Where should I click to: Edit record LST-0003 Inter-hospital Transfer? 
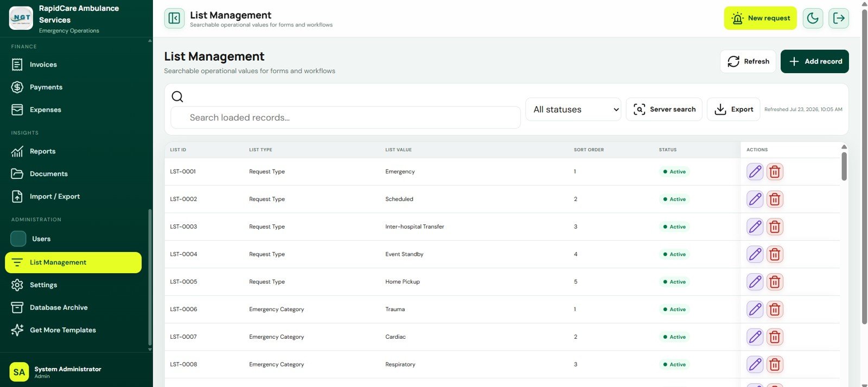(755, 227)
